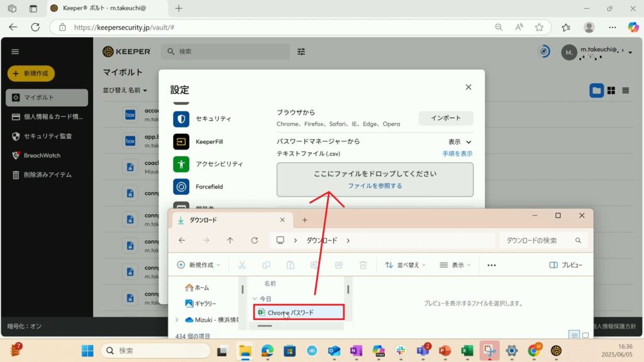
Task: Expand the Mizuki tree node in Explorer
Action: coord(177,320)
